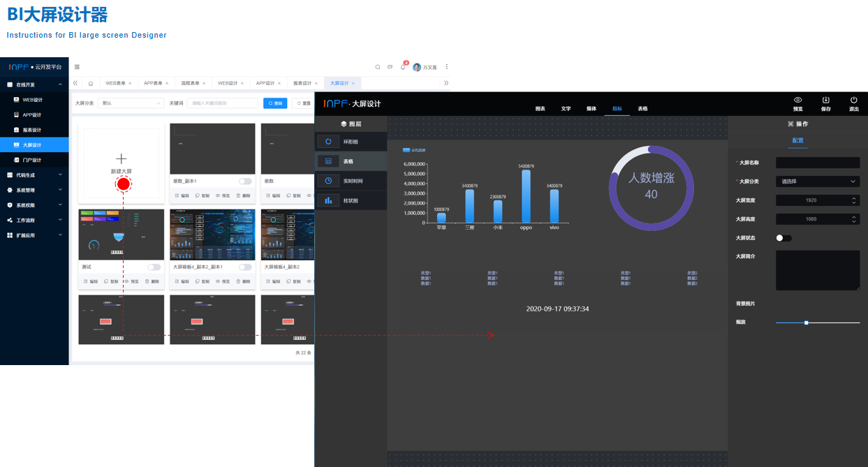The width and height of the screenshot is (868, 467).
Task: Select the 环形图 ring chart layer icon
Action: click(x=328, y=142)
